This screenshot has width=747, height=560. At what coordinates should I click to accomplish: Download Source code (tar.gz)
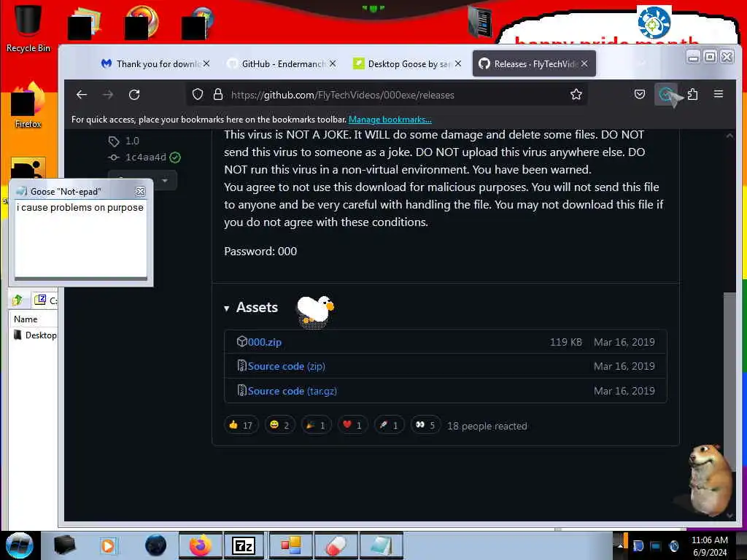pos(292,391)
